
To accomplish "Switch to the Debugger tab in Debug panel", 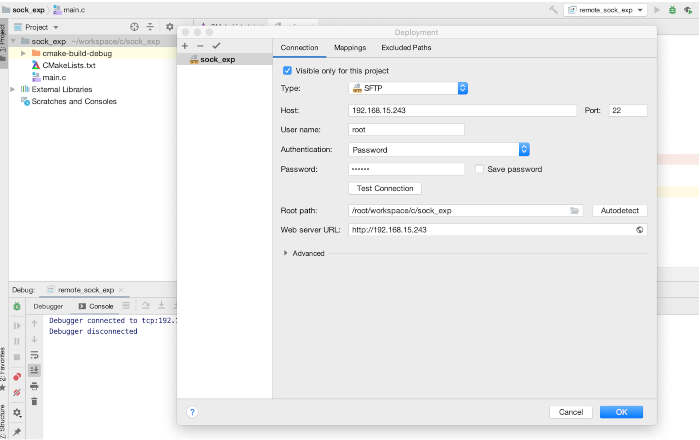I will point(48,307).
